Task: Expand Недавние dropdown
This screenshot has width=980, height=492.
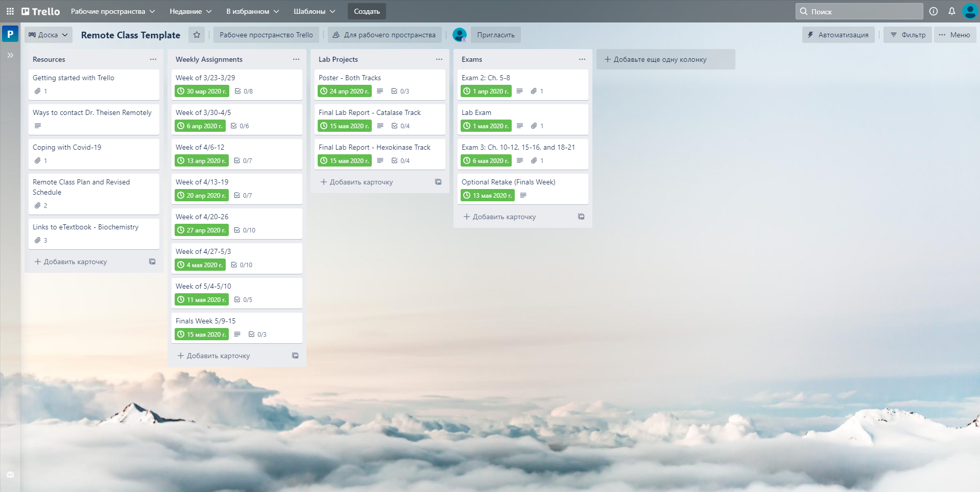Action: tap(192, 11)
